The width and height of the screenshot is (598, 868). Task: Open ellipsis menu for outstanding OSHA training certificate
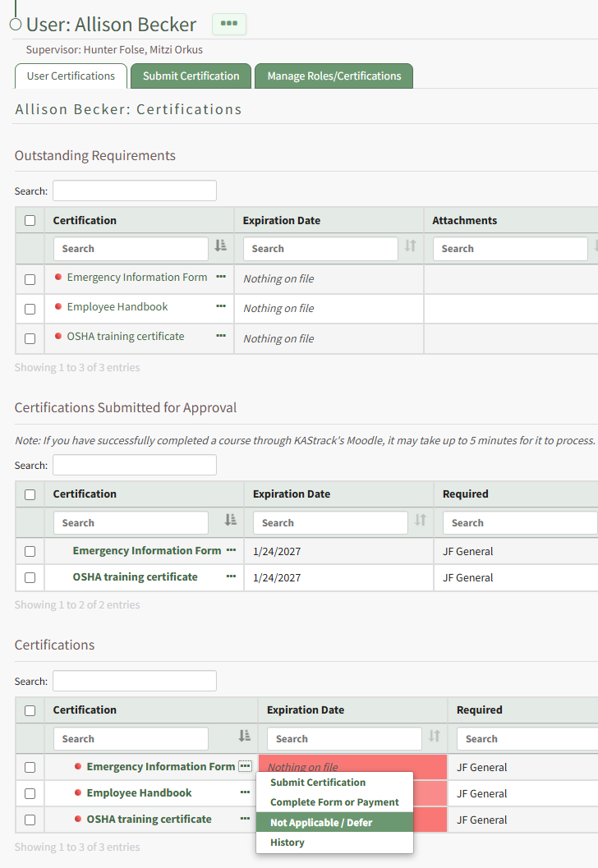coord(220,336)
